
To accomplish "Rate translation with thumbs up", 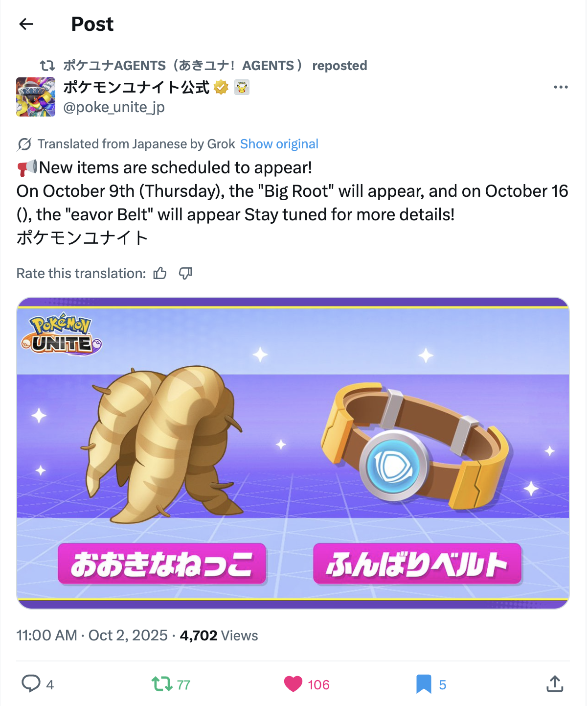I will (160, 273).
